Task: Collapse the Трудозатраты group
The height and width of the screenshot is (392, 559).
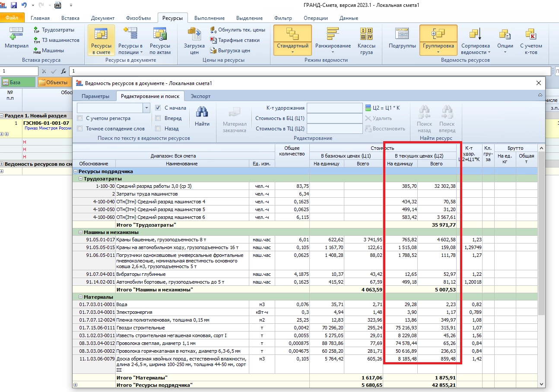Action: tap(81, 179)
